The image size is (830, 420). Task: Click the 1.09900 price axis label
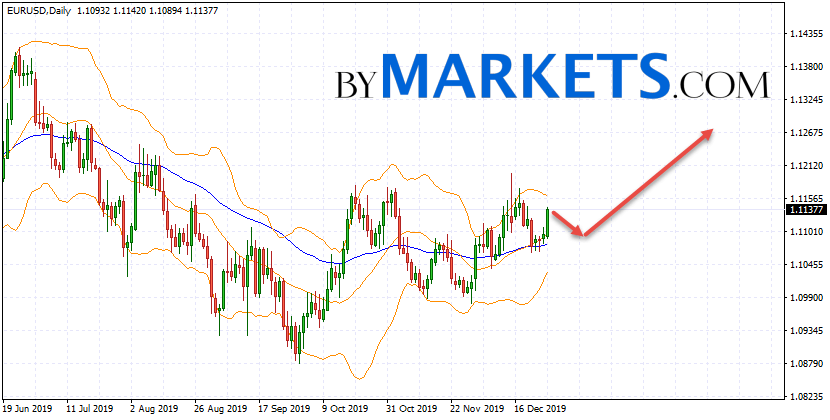[804, 298]
